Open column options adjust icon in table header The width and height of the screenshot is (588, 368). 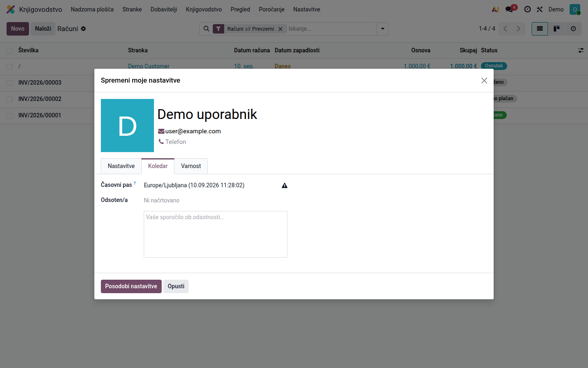tap(581, 50)
